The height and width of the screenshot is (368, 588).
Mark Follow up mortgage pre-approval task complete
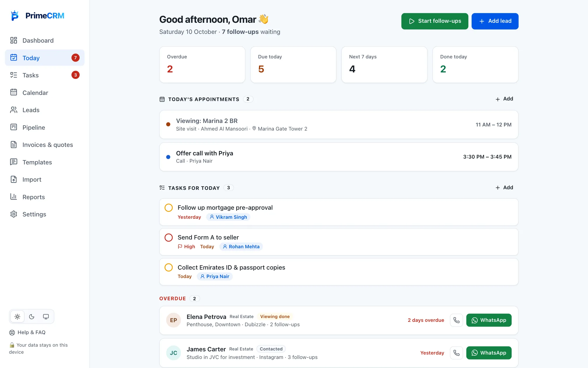coord(169,208)
